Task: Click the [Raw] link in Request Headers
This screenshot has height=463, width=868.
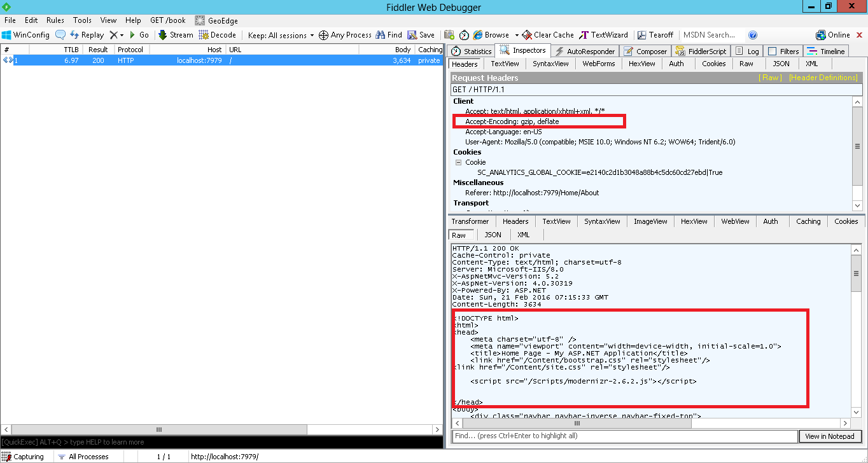Action: (x=771, y=78)
